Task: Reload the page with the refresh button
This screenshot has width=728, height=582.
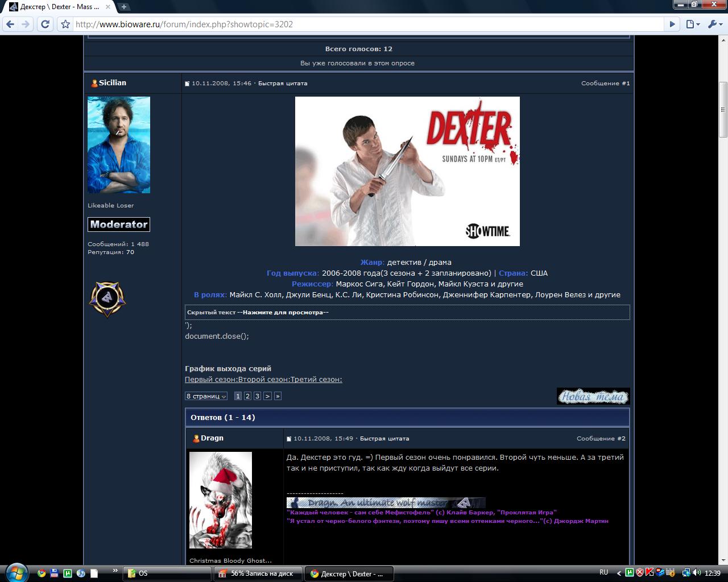Action: pos(45,24)
